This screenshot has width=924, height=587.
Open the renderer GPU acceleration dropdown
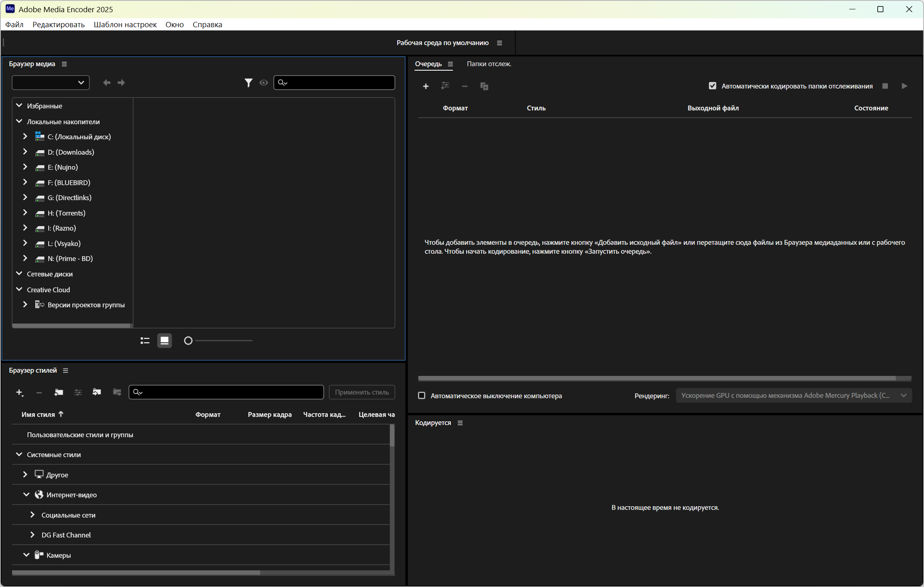[793, 395]
